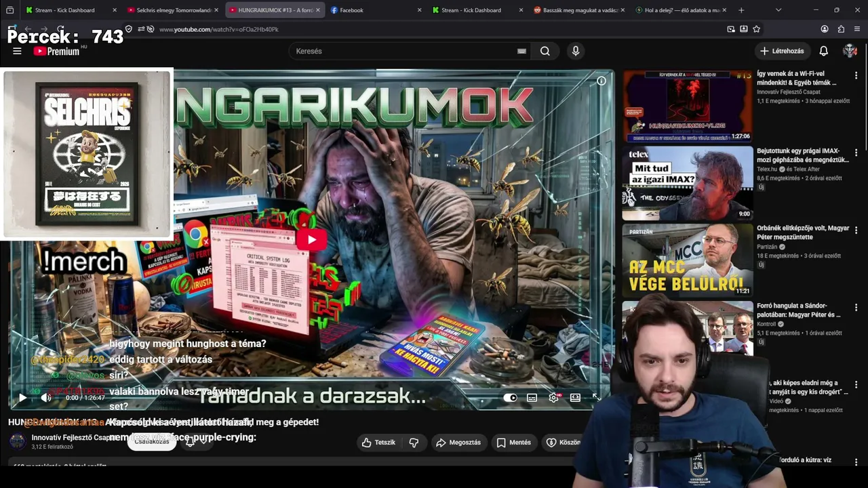Screen dimensions: 868x488
Task: Open options for Forró hangulat video
Action: (x=856, y=308)
